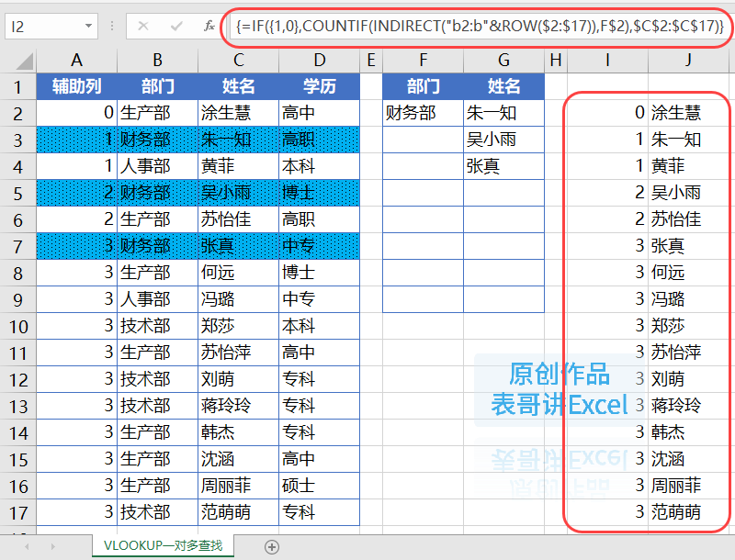Click cell C2 containing 涂生慧
The image size is (735, 560).
tap(239, 113)
